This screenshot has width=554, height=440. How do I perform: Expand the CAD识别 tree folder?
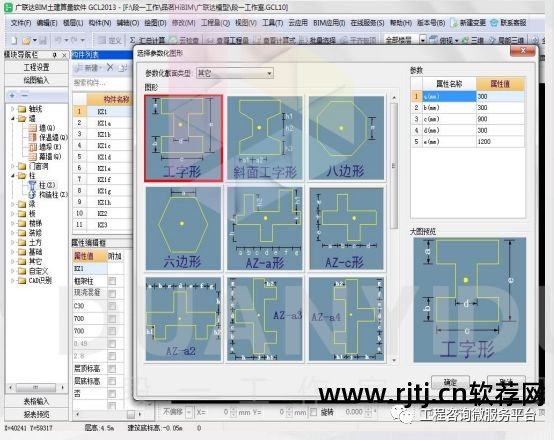(13, 281)
